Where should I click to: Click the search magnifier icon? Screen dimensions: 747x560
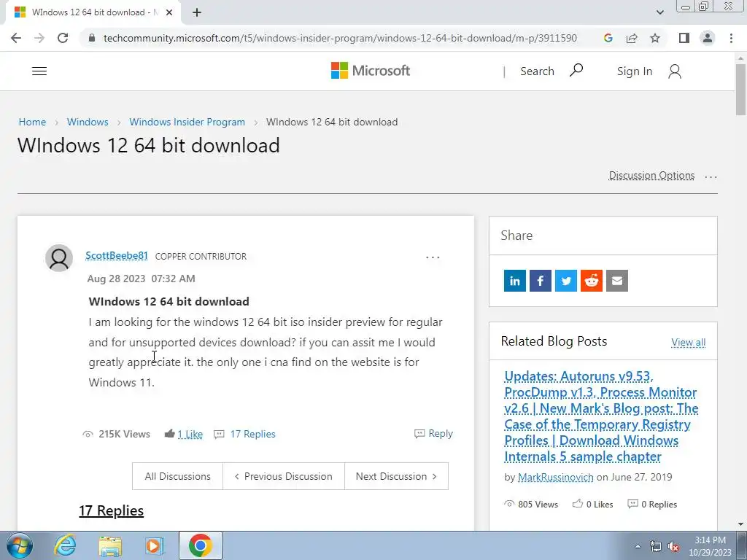576,71
